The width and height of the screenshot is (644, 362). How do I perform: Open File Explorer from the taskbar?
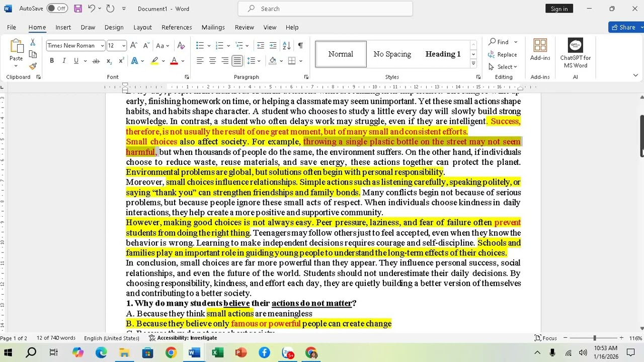[124, 353]
